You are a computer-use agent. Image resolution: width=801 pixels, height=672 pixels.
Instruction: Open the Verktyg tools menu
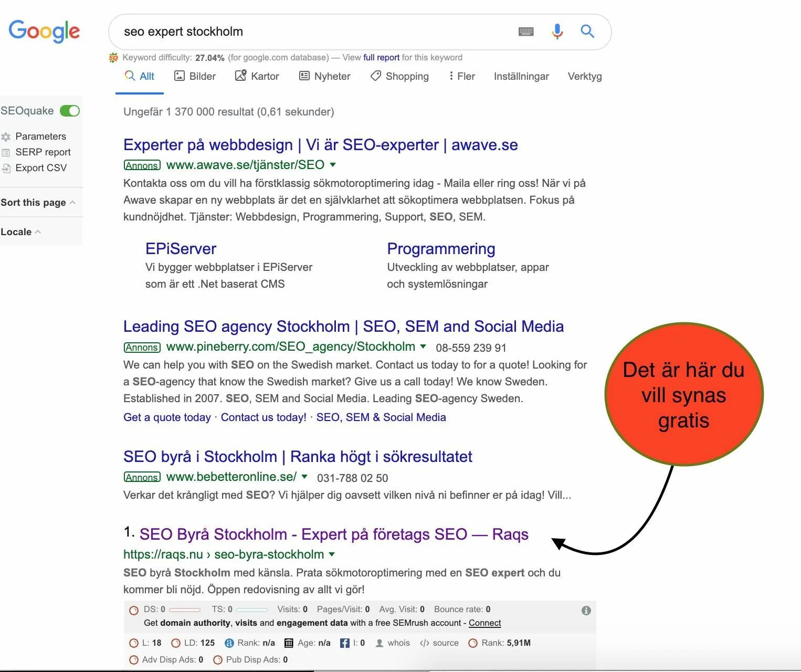pyautogui.click(x=585, y=76)
